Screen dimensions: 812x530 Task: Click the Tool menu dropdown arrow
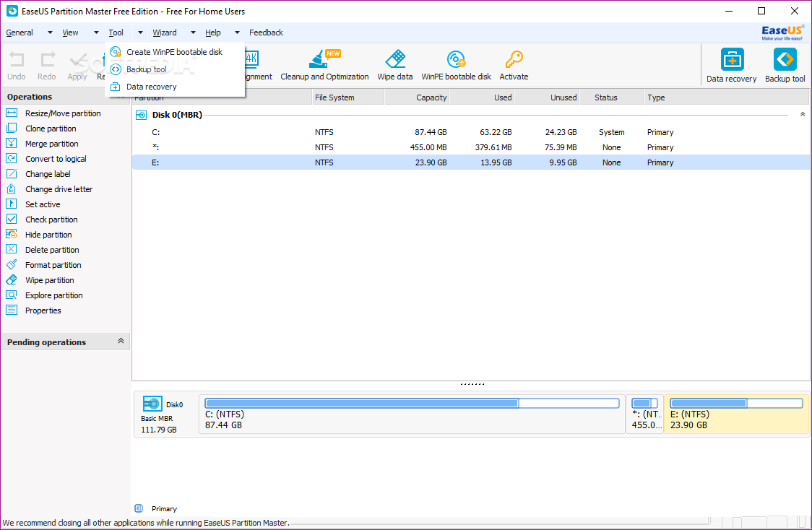(x=140, y=32)
